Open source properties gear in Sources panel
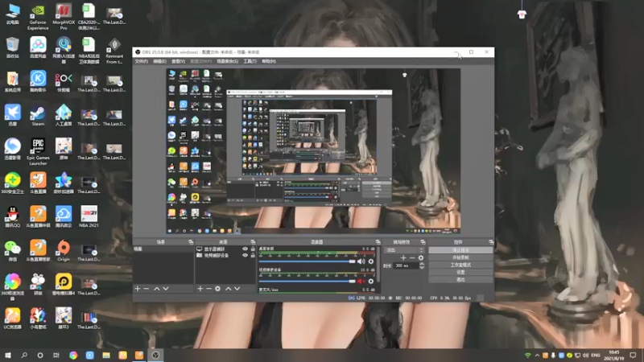644x362 pixels. tap(217, 289)
